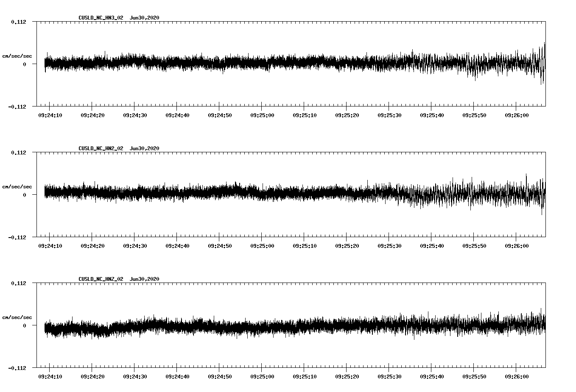Pick 09:25:50 axis time under HNZ chart
The width and height of the screenshot is (576, 392).
tap(474, 376)
